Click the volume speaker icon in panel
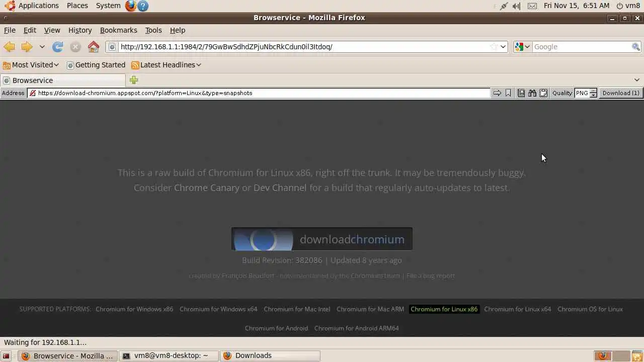 tap(517, 6)
